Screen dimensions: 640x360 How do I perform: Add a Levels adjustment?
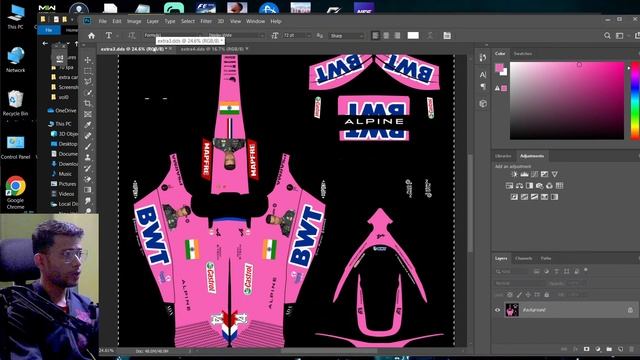point(524,174)
